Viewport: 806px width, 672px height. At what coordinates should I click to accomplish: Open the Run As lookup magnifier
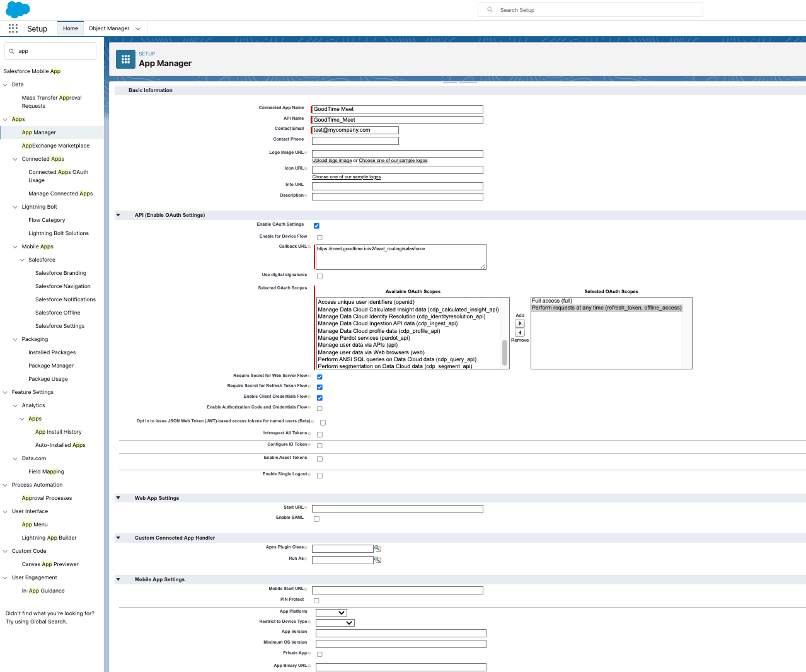377,559
